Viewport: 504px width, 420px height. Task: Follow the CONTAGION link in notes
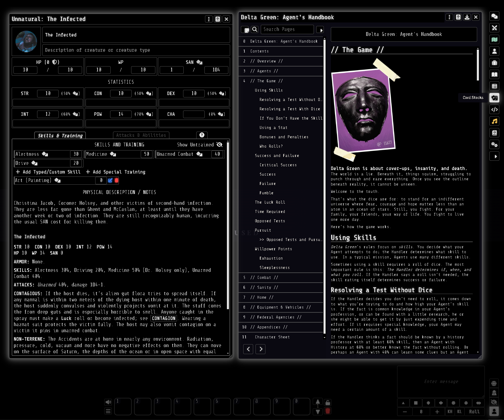tap(164, 318)
